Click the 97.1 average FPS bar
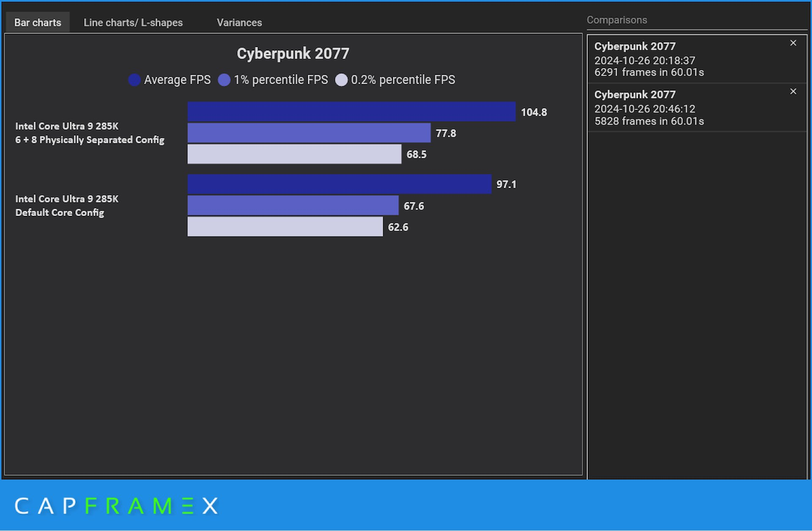The width and height of the screenshot is (812, 531). [x=339, y=184]
